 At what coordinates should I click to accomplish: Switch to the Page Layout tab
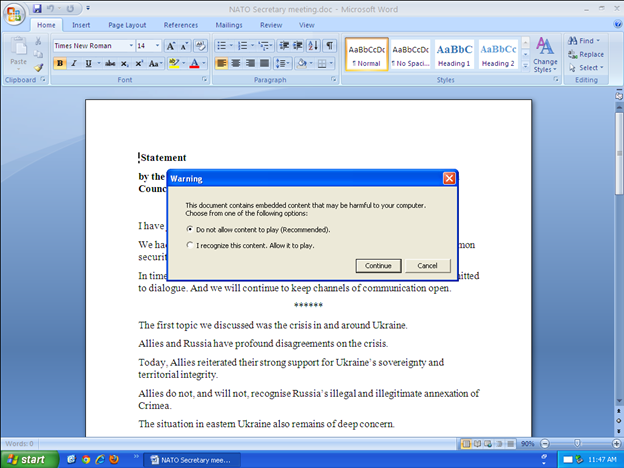pos(127,24)
